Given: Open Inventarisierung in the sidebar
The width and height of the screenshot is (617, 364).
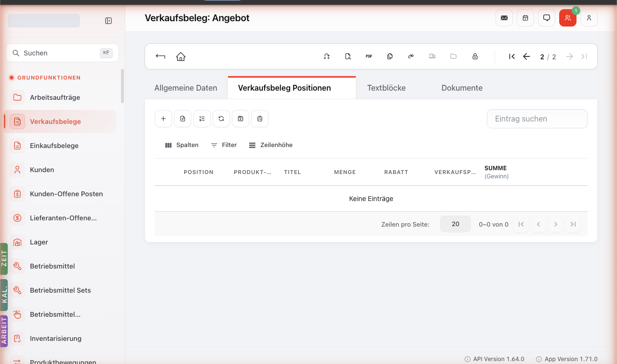Looking at the screenshot, I should coord(60,338).
